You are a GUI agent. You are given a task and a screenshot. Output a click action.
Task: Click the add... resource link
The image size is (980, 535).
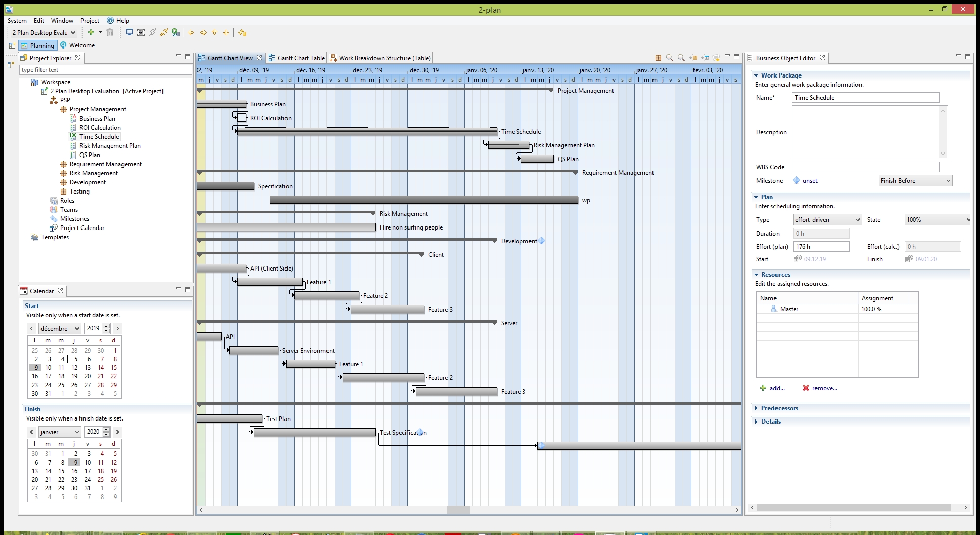point(777,388)
